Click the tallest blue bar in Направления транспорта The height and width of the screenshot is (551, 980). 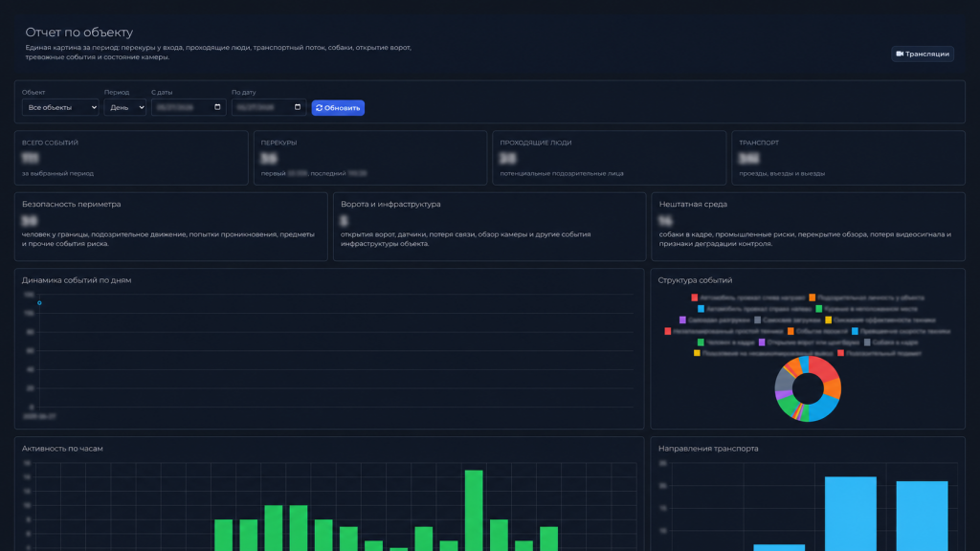(851, 514)
